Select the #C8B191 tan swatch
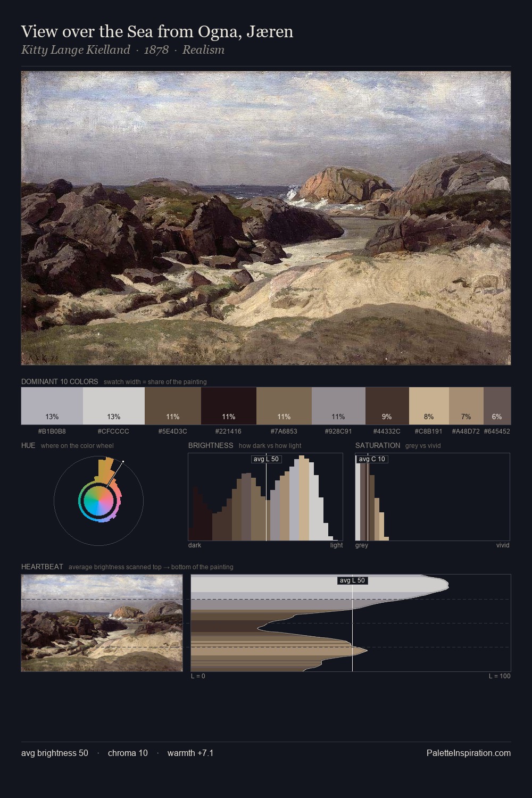Image resolution: width=532 pixels, height=798 pixels. (x=429, y=405)
